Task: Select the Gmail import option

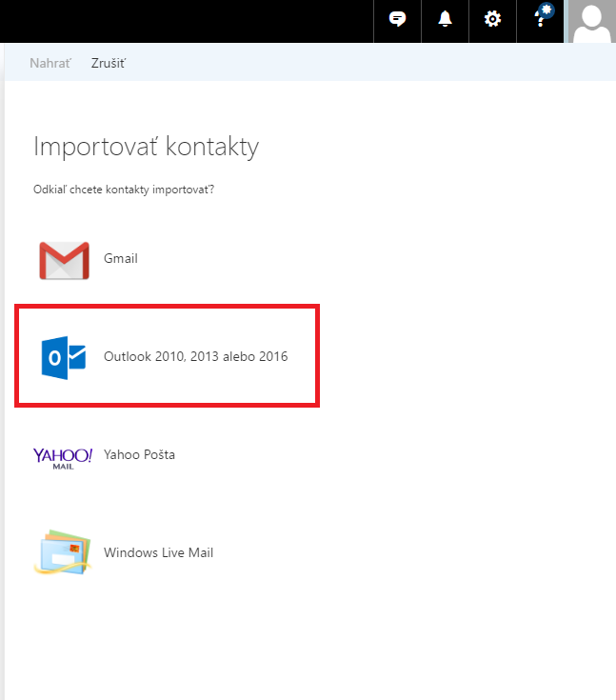Action: click(121, 258)
